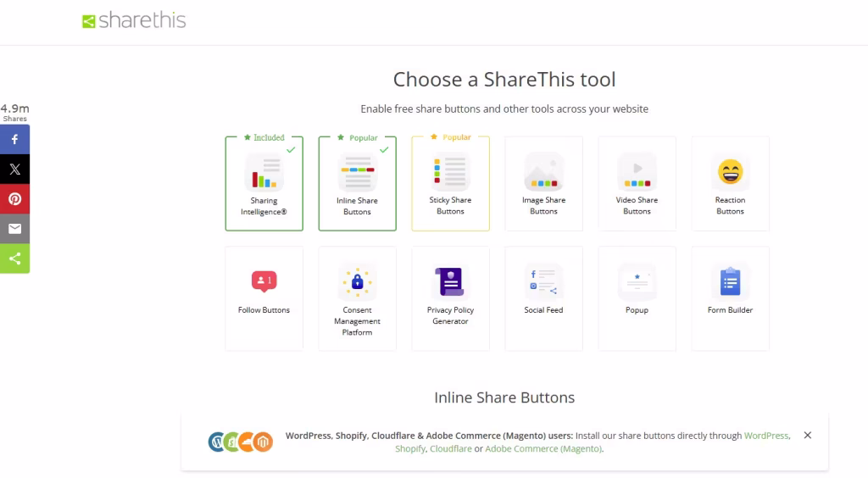This screenshot has height=478, width=868.
Task: Click the Facebook share button
Action: coord(14,140)
